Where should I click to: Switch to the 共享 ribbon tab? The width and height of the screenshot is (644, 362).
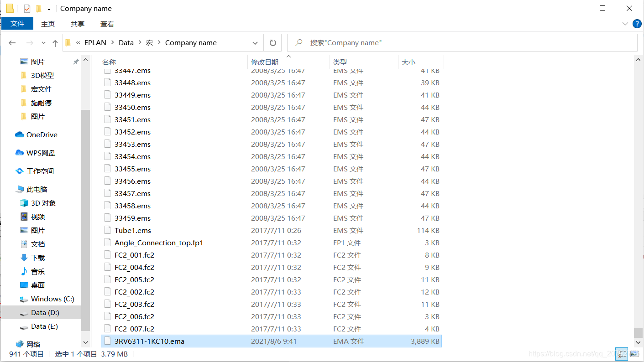coord(78,24)
